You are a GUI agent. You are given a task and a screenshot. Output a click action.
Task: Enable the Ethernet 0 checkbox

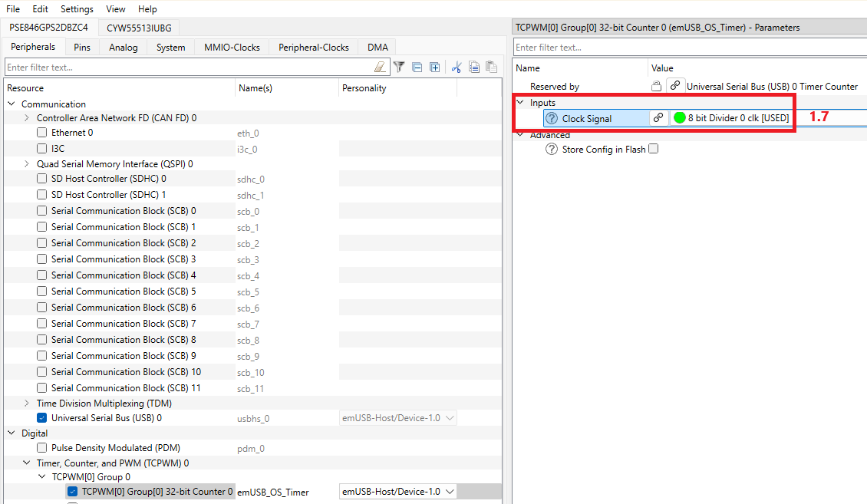(x=42, y=133)
